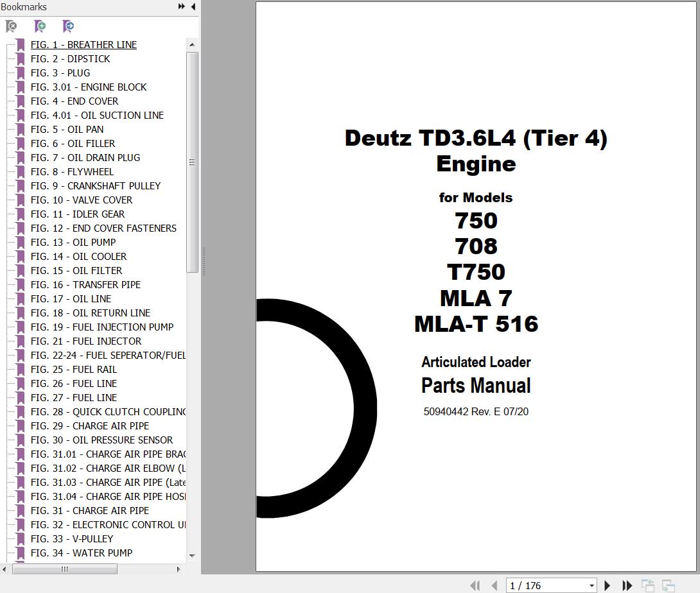Click the bookmarks horizontal scrollbar thumb
The image size is (700, 593).
pyautogui.click(x=65, y=569)
